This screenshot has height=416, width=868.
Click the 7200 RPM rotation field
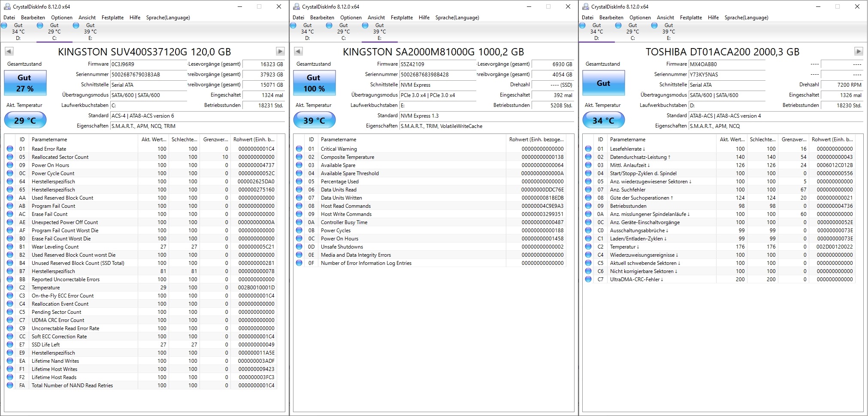click(x=842, y=85)
